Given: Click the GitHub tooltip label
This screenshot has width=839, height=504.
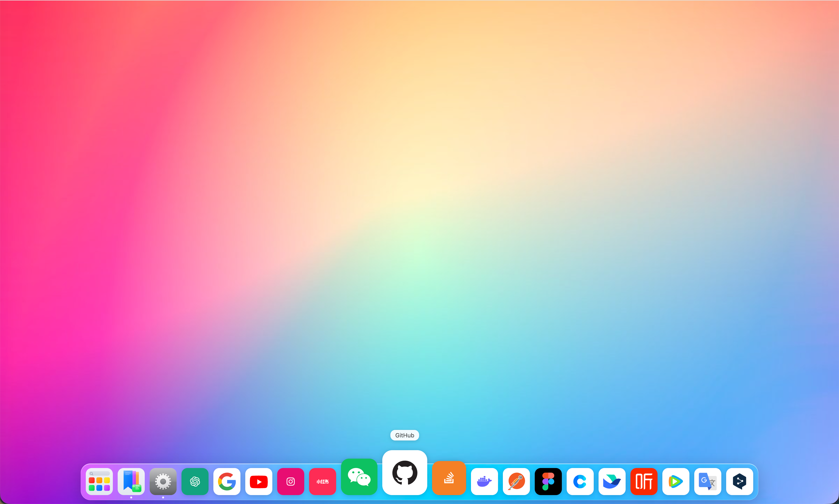Looking at the screenshot, I should tap(404, 435).
